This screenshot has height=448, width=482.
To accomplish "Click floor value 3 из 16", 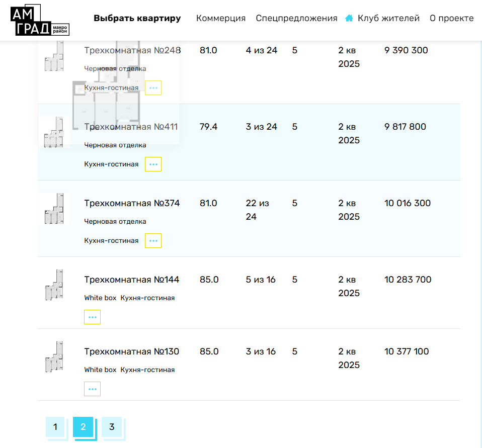I will coord(261,351).
